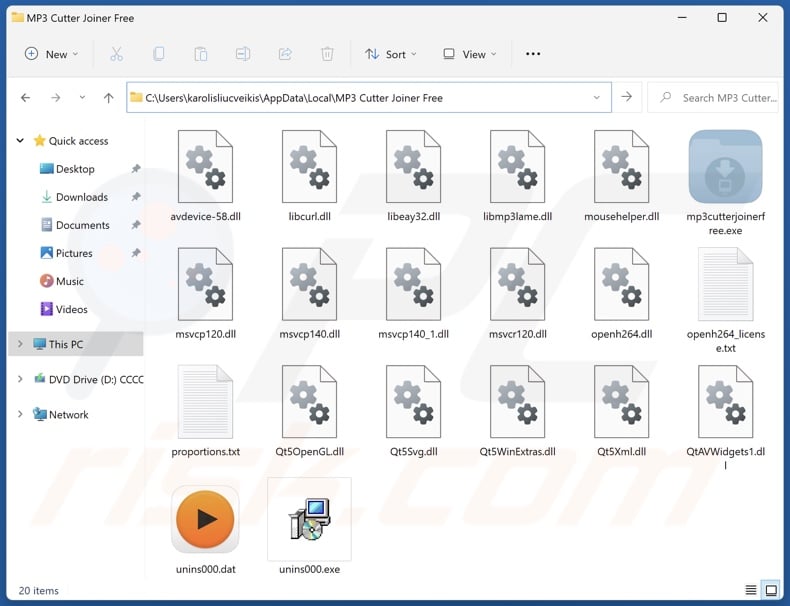
Task: Open Desktop in Quick access
Action: point(75,169)
